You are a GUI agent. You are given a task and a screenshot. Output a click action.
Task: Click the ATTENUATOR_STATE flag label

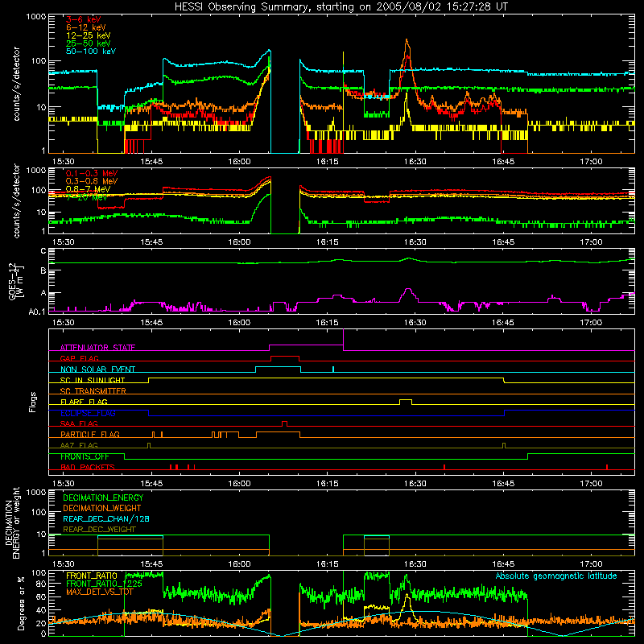point(97,348)
